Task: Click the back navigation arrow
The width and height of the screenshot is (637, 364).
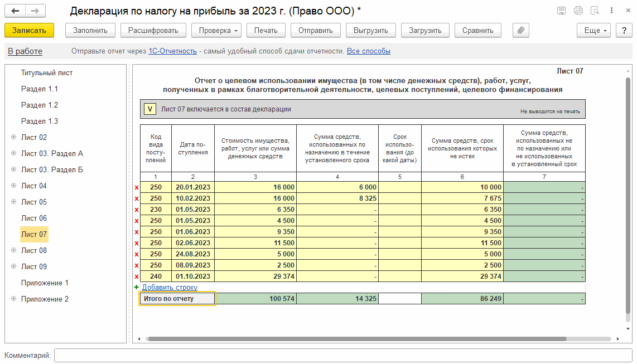Action: coord(15,11)
